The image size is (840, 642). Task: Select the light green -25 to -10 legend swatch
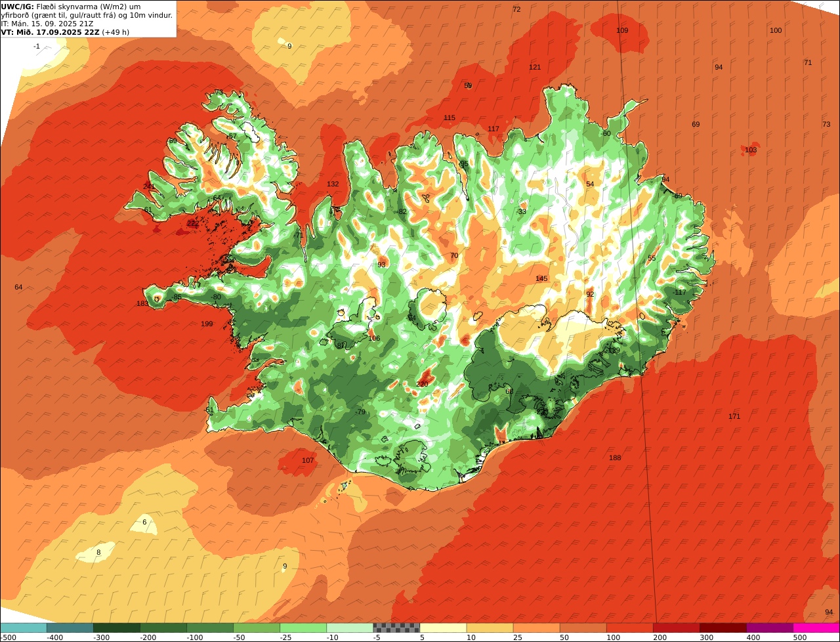[x=303, y=628]
